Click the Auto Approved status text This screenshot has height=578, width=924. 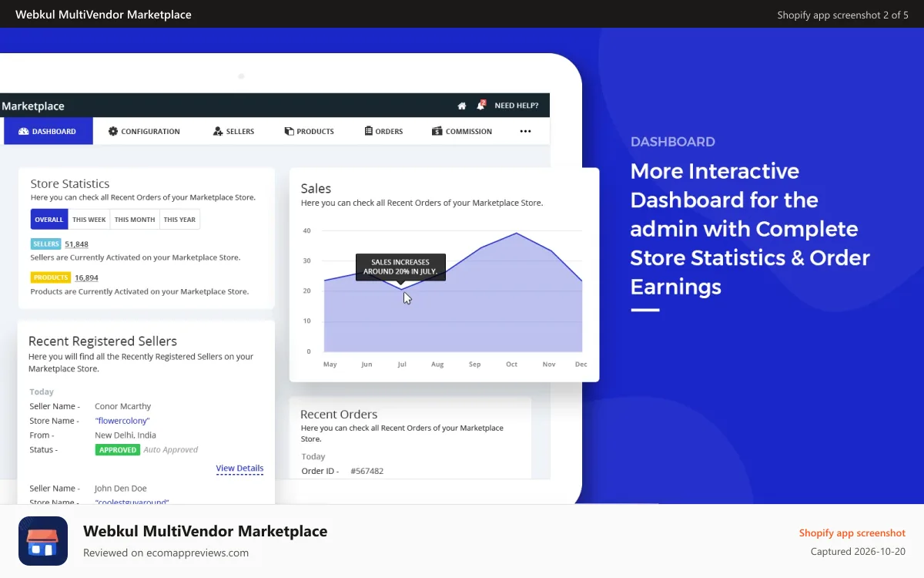171,450
